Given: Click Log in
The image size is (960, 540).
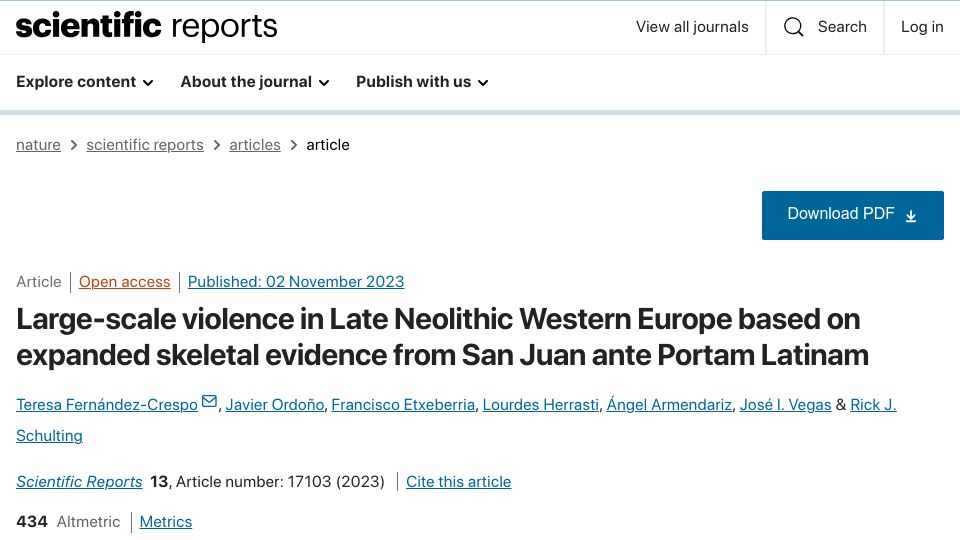Looking at the screenshot, I should [922, 27].
